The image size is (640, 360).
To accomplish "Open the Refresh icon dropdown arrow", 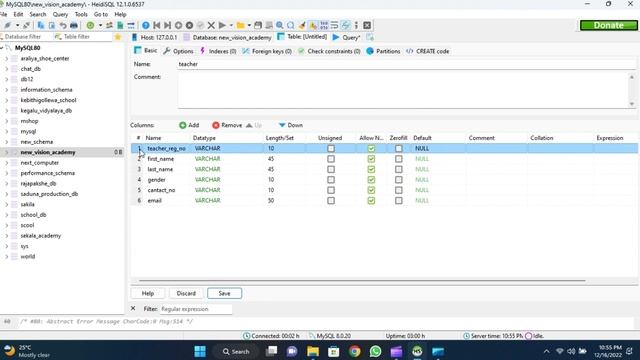I will 100,25.
